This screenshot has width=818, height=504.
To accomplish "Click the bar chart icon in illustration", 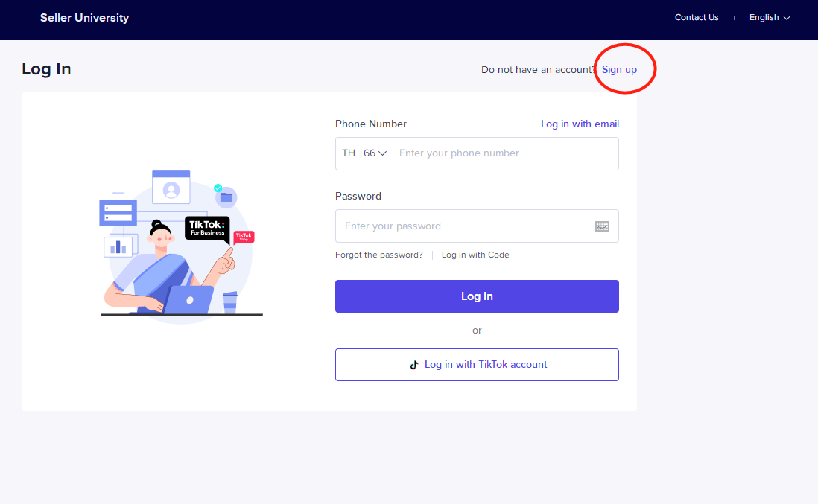I will [118, 246].
